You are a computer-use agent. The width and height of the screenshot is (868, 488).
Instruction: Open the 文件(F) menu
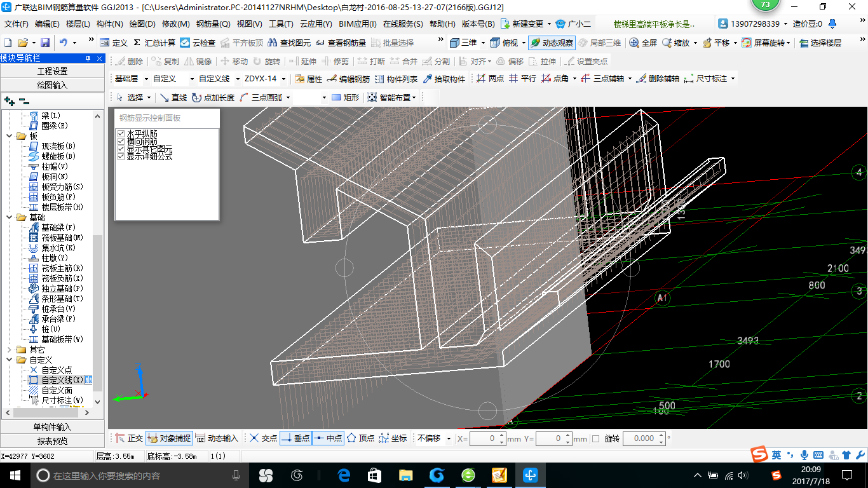point(17,24)
